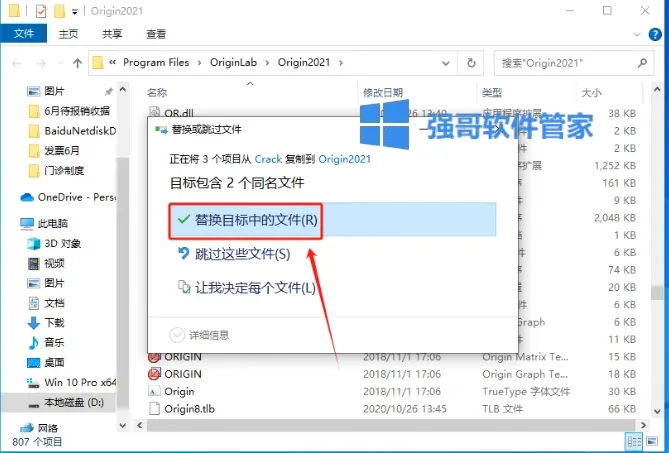The width and height of the screenshot is (669, 453).
Task: Click the Crack source link in dialog
Action: tap(268, 159)
